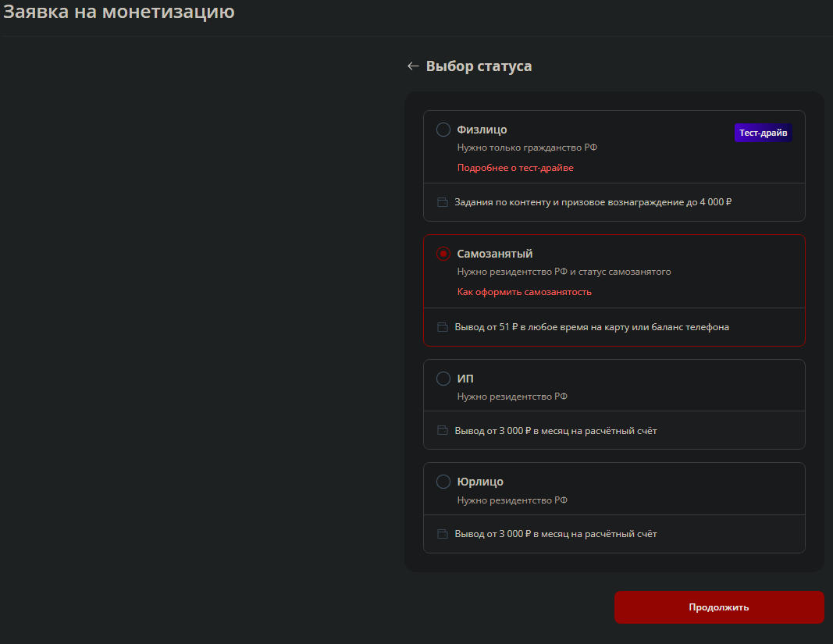The width and height of the screenshot is (833, 644).
Task: Click the ИП withdrawal terms text
Action: point(556,430)
